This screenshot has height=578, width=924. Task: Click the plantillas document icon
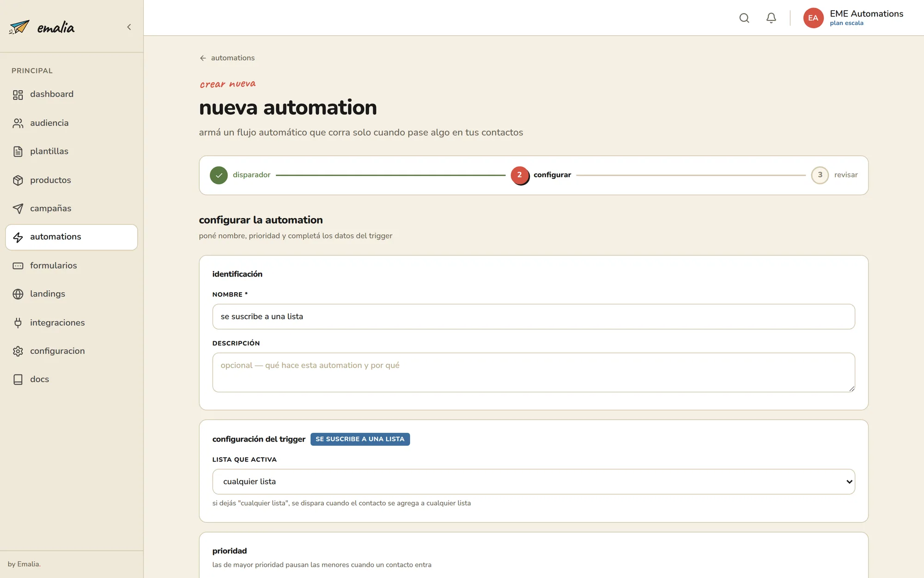18,152
